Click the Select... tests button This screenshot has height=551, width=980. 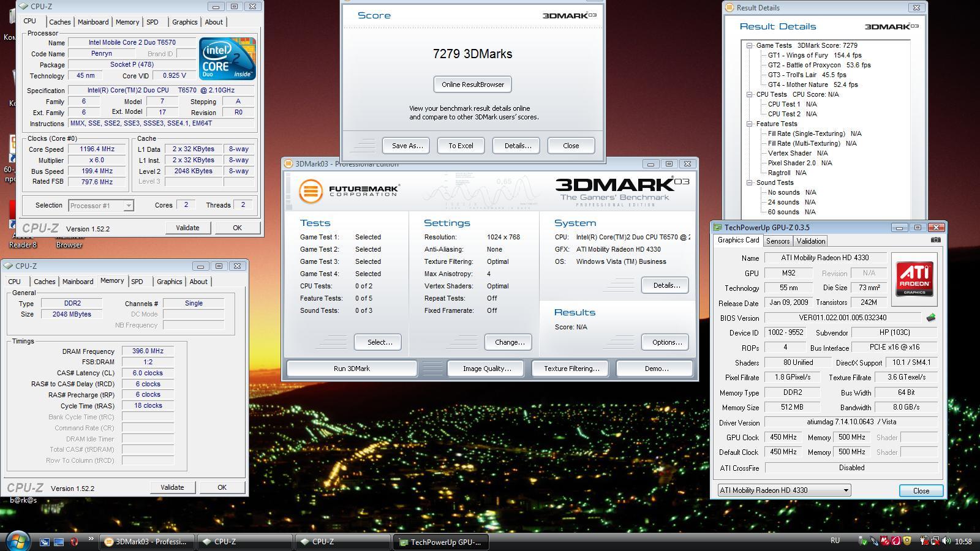click(x=379, y=342)
